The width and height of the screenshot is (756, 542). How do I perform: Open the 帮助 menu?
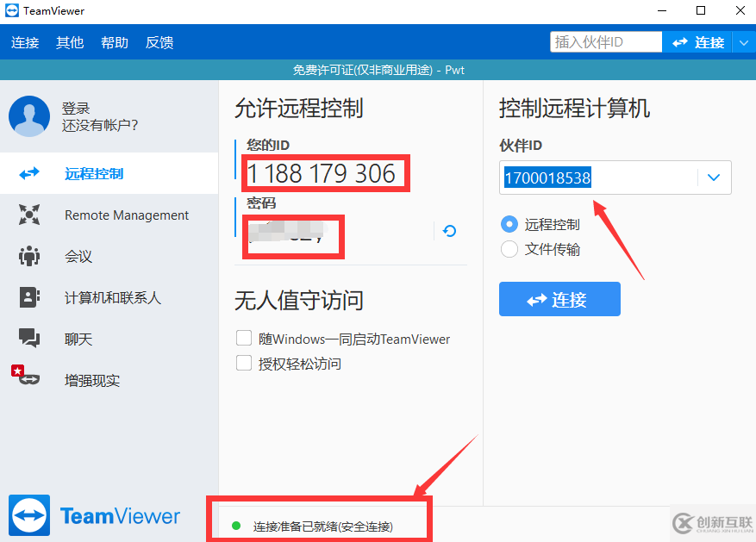(x=115, y=42)
